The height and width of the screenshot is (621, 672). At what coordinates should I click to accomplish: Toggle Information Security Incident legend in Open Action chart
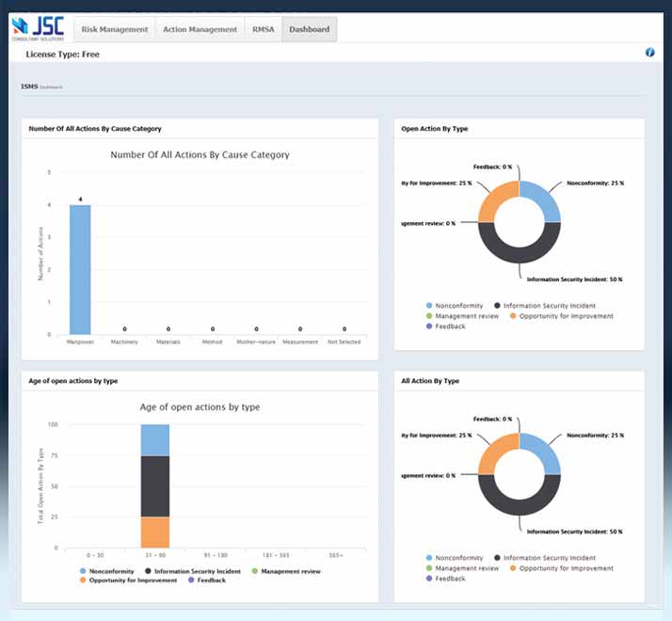tap(549, 306)
